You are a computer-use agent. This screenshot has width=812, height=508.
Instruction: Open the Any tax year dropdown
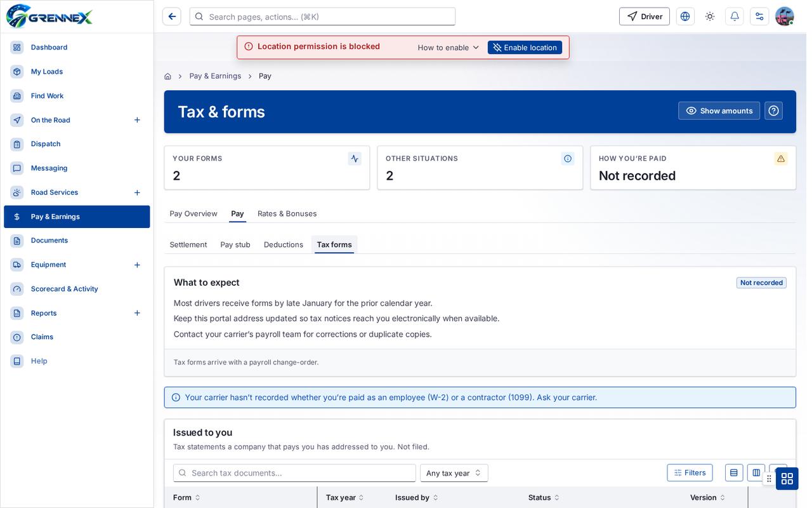tap(454, 473)
